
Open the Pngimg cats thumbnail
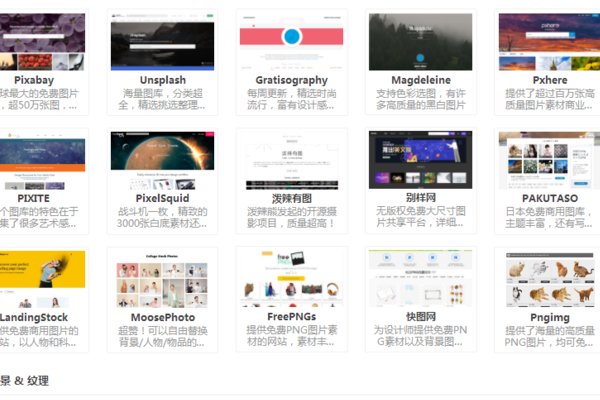(549, 279)
